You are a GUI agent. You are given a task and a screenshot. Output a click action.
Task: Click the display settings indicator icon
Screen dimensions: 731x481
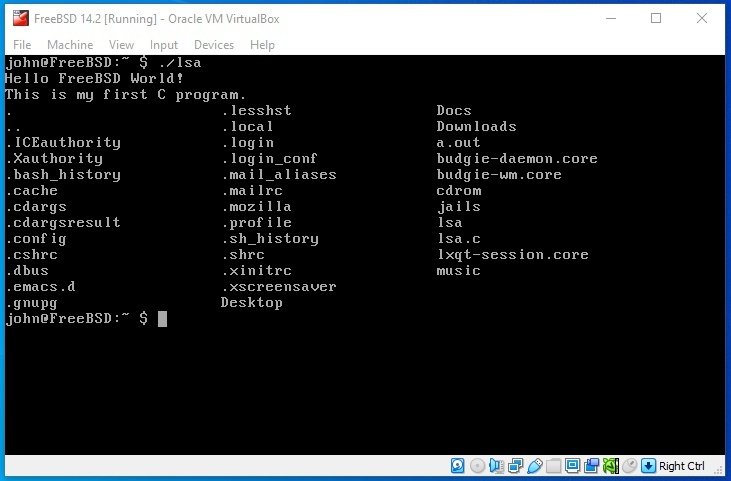tap(572, 466)
